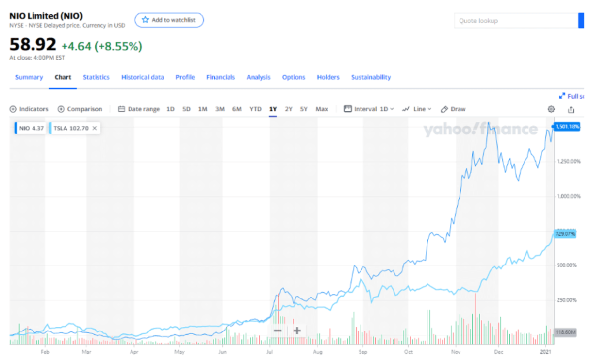Select the Chart tab
The image size is (591, 364).
pos(63,77)
